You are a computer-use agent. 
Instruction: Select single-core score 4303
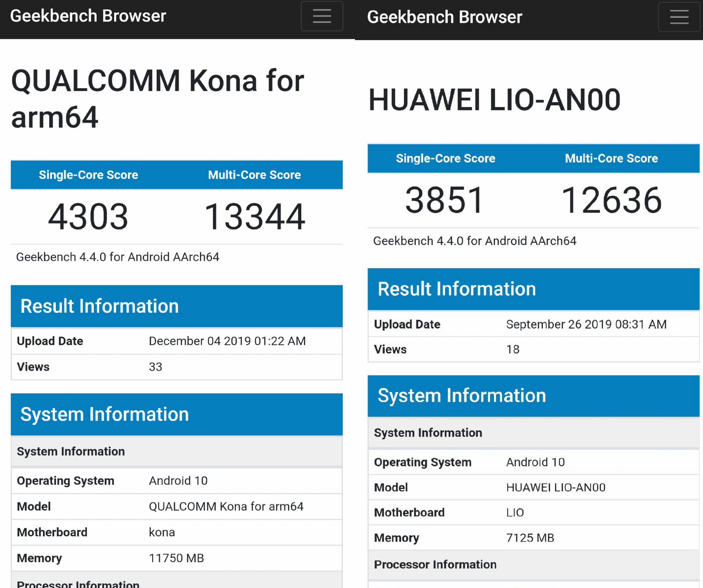(88, 217)
